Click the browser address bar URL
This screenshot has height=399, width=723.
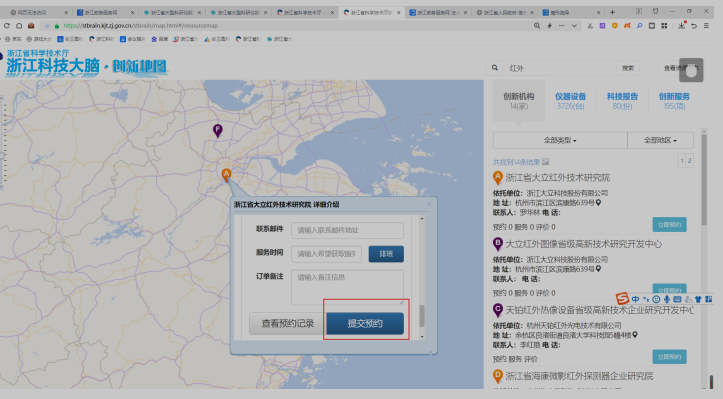tap(141, 26)
